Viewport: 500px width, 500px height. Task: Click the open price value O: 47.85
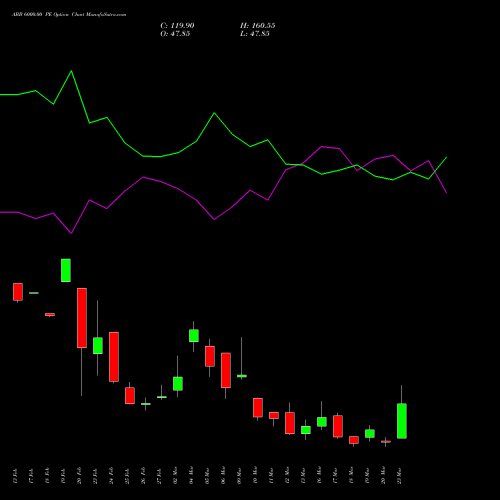coord(175,34)
